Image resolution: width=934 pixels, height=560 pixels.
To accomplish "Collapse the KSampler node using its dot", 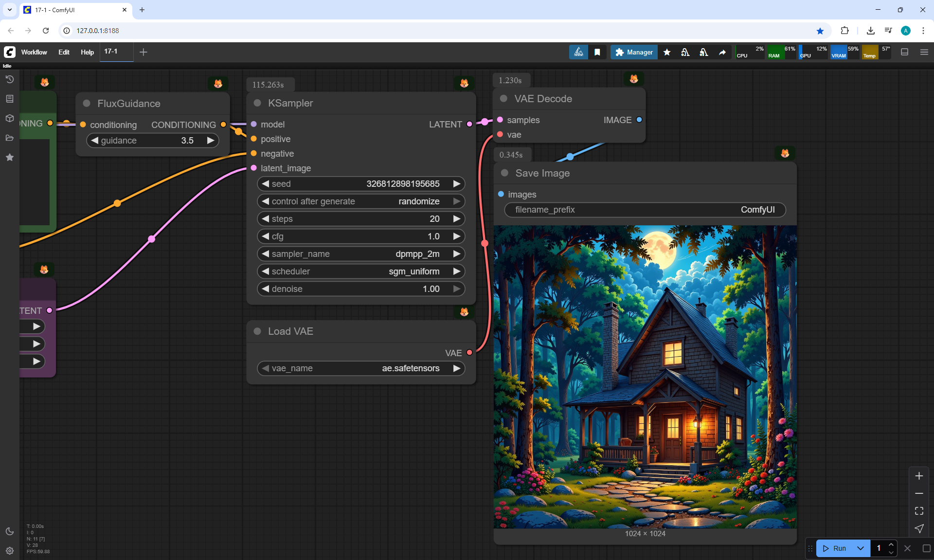I will pos(258,103).
